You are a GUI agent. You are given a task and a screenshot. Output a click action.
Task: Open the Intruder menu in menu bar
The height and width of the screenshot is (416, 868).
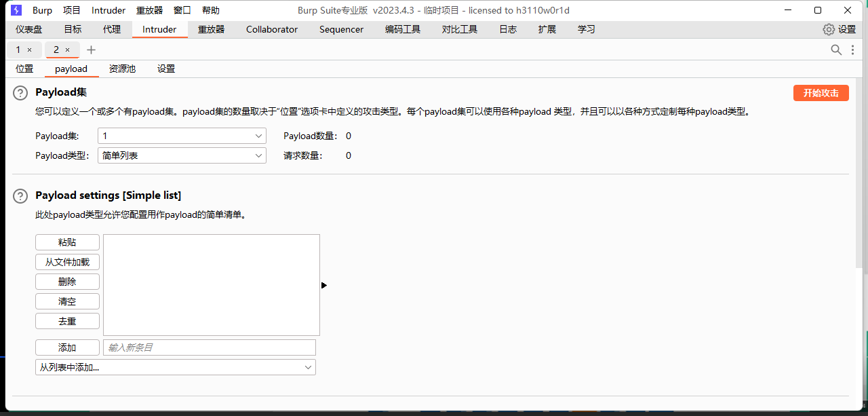point(108,10)
